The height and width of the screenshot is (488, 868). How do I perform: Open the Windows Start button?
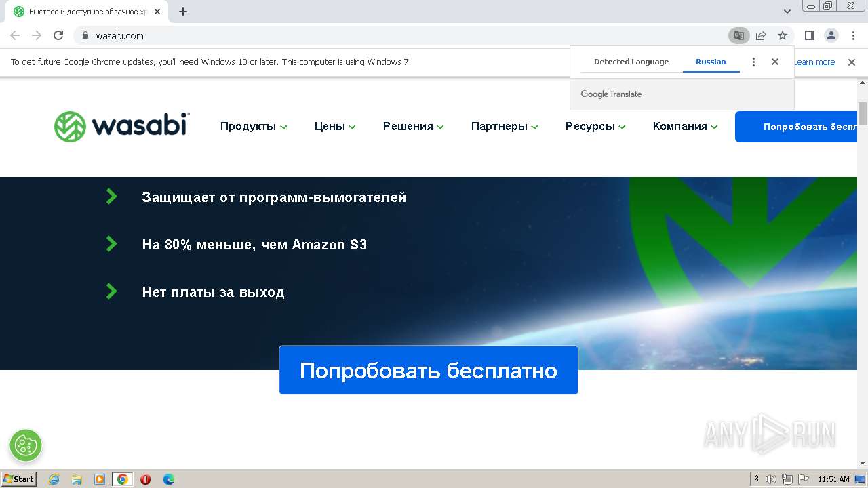point(18,479)
